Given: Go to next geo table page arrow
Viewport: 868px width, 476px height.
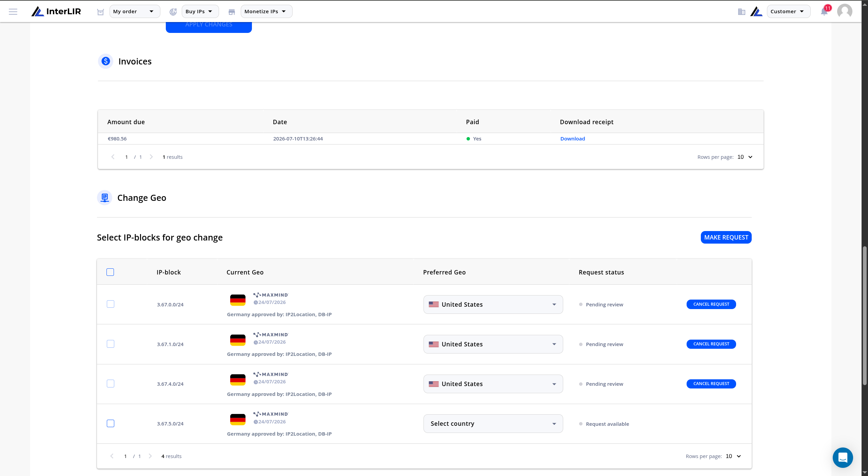Looking at the screenshot, I should 150,456.
